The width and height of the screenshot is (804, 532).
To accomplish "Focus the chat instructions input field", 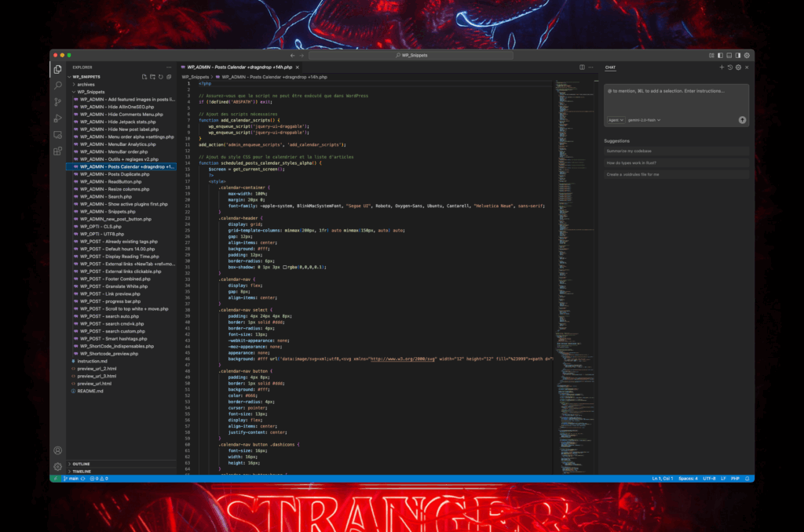I will pos(676,100).
